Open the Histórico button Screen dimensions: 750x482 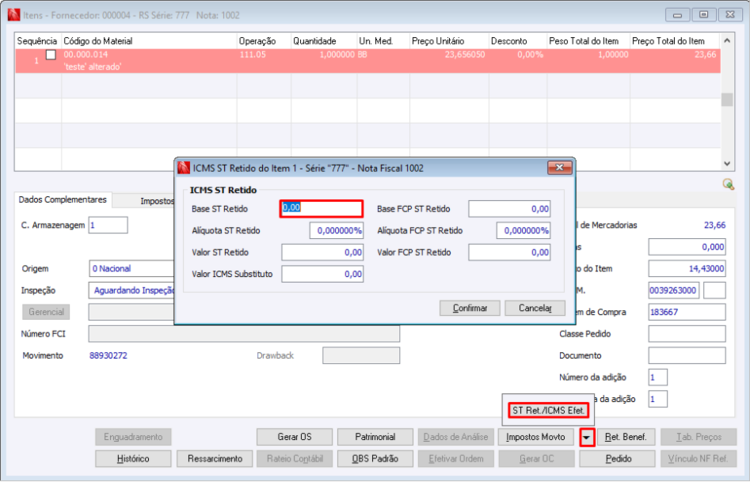(x=133, y=459)
